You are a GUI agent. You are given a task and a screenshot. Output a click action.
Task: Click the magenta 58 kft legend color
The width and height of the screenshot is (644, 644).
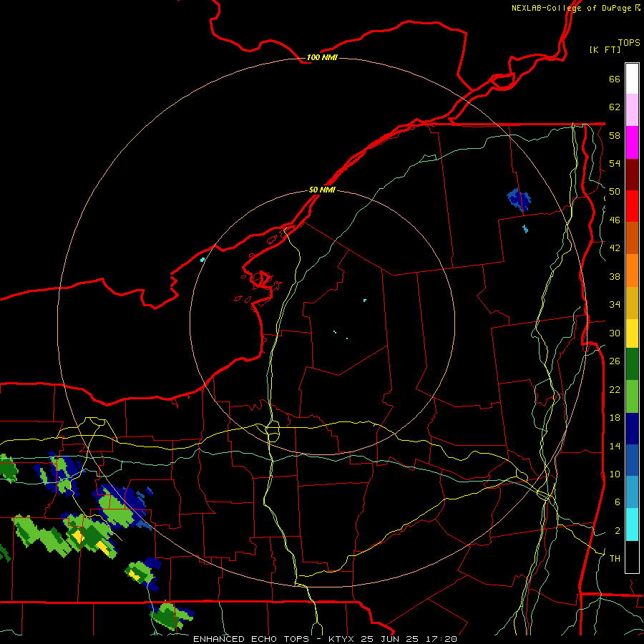pyautogui.click(x=632, y=142)
